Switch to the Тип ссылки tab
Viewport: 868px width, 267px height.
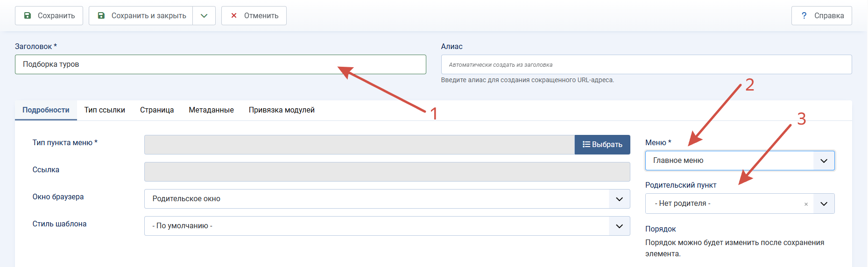coord(105,110)
